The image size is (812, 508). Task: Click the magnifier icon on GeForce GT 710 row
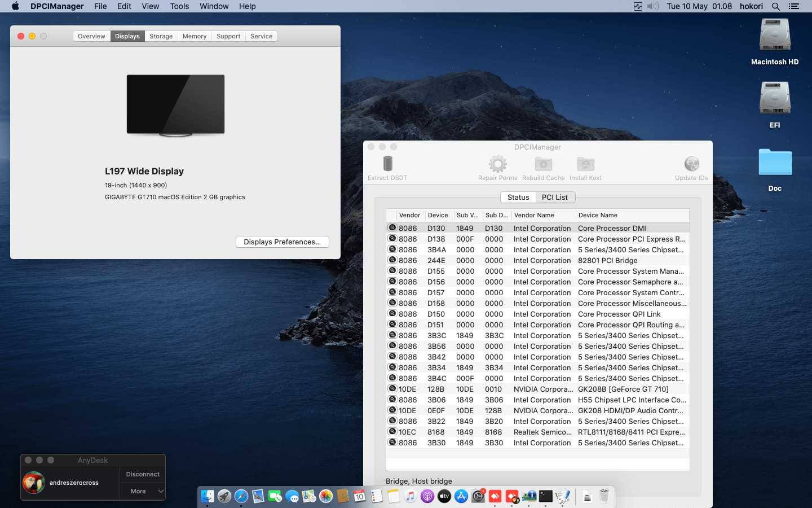[392, 389]
